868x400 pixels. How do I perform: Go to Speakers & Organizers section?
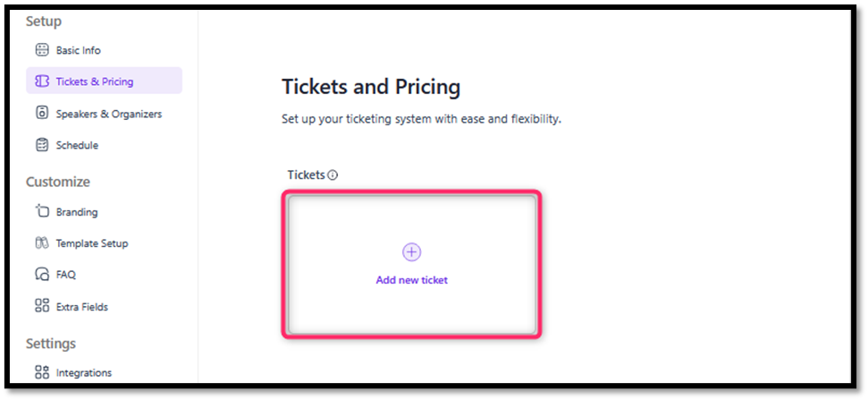tap(108, 114)
